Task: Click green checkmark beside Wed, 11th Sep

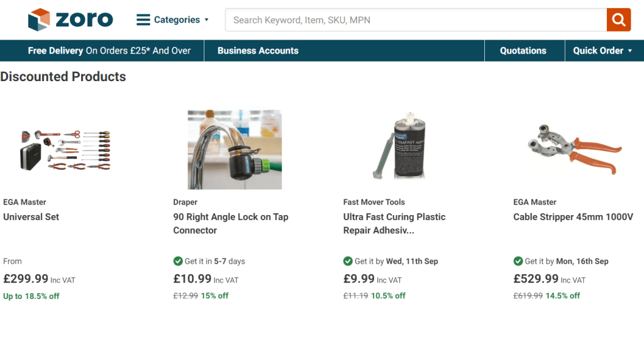Action: click(x=348, y=261)
